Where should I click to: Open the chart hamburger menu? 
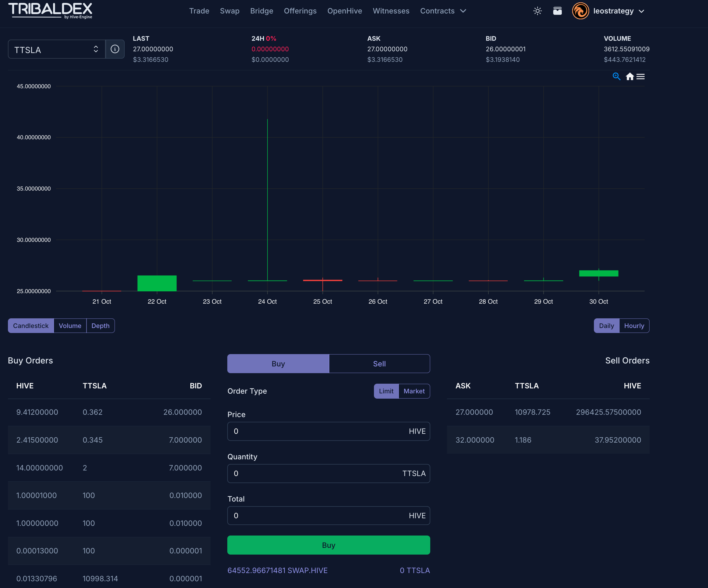[641, 77]
